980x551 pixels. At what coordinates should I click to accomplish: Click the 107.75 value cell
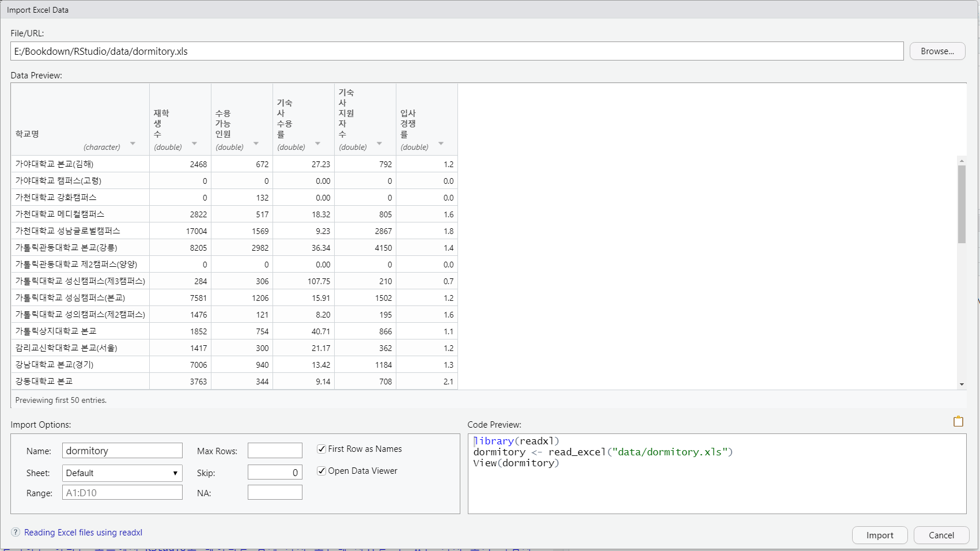click(304, 281)
